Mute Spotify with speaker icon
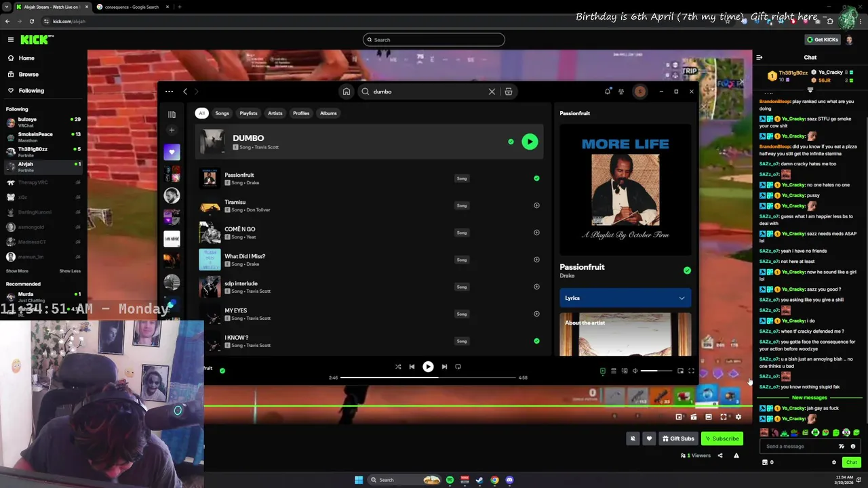Image resolution: width=868 pixels, height=488 pixels. coord(635,371)
